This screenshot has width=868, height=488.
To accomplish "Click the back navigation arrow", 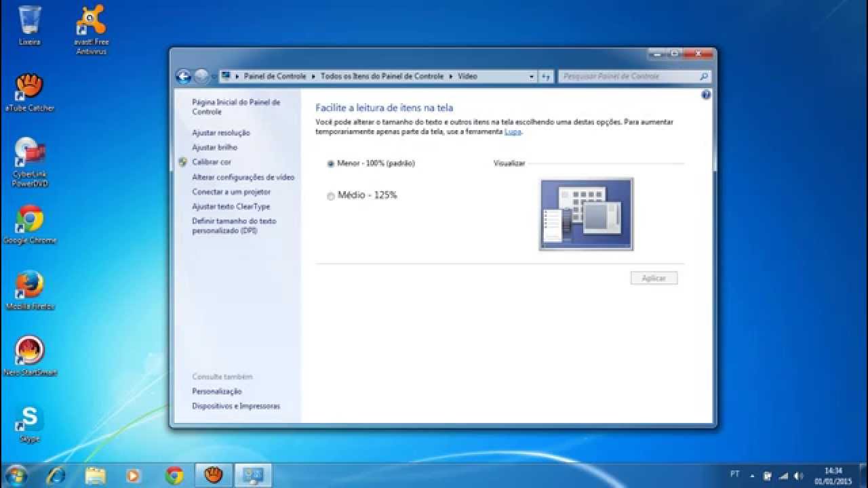I will pyautogui.click(x=183, y=77).
